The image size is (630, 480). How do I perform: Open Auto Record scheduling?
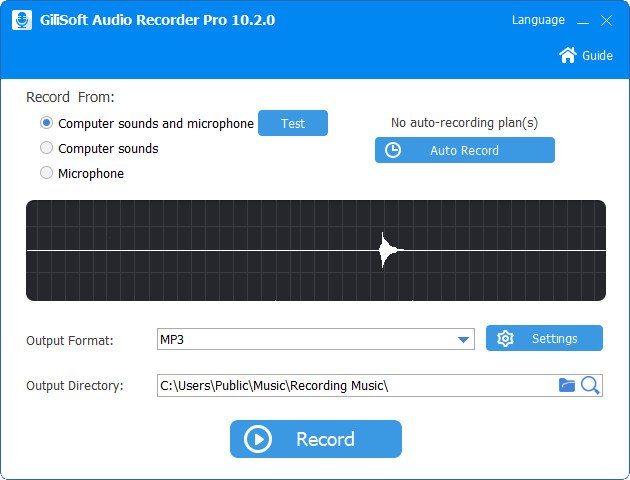[464, 150]
